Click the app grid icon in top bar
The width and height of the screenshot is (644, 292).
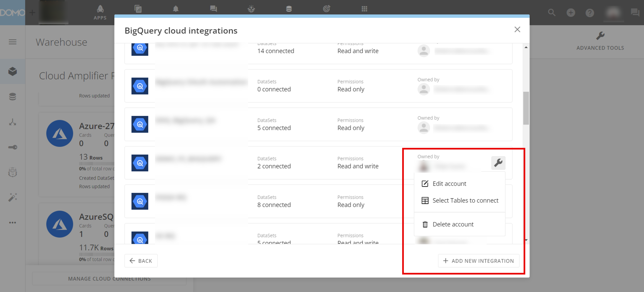point(364,9)
